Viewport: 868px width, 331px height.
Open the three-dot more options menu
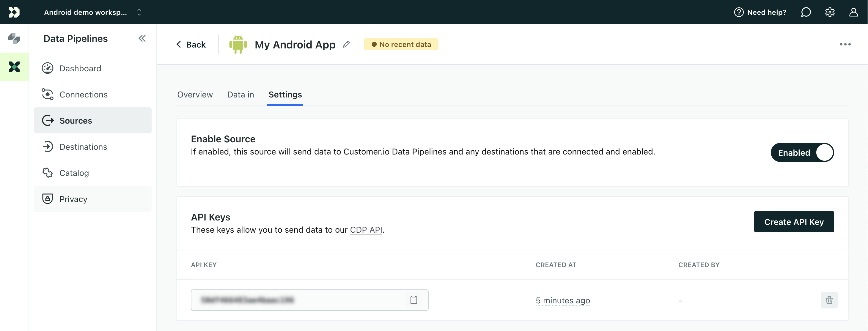[845, 45]
